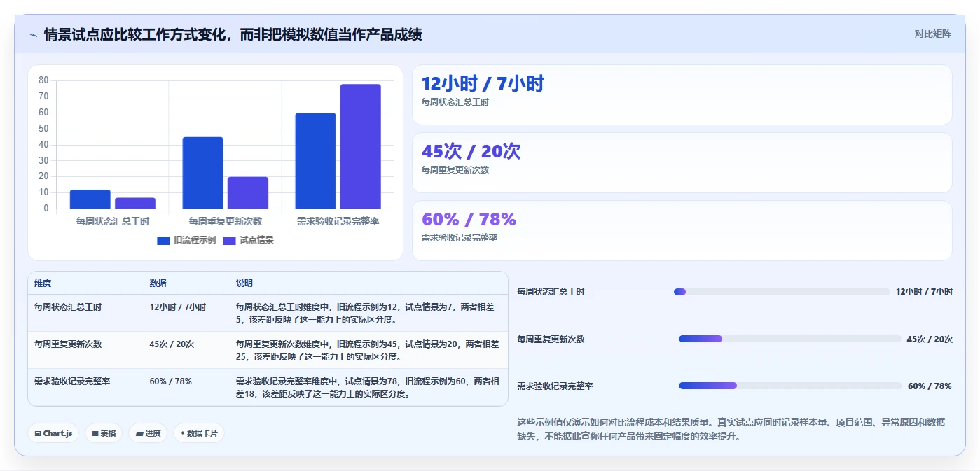Image resolution: width=980 pixels, height=471 pixels.
Task: Open the 60% / 78% data card
Action: (682, 230)
